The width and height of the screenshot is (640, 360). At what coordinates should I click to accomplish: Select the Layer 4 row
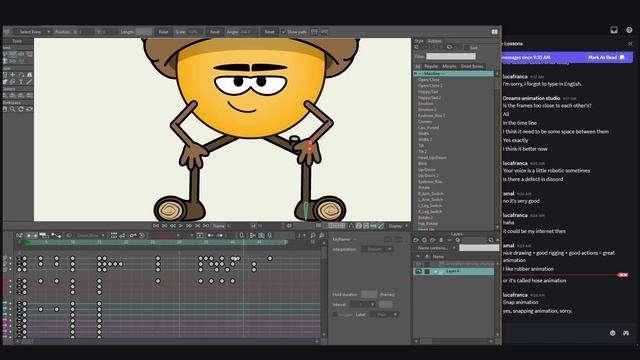point(453,271)
